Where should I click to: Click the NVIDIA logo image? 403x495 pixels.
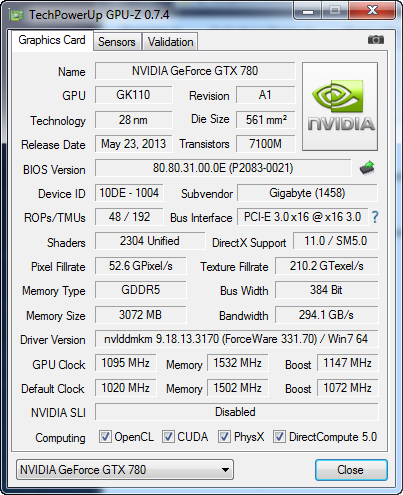[340, 106]
